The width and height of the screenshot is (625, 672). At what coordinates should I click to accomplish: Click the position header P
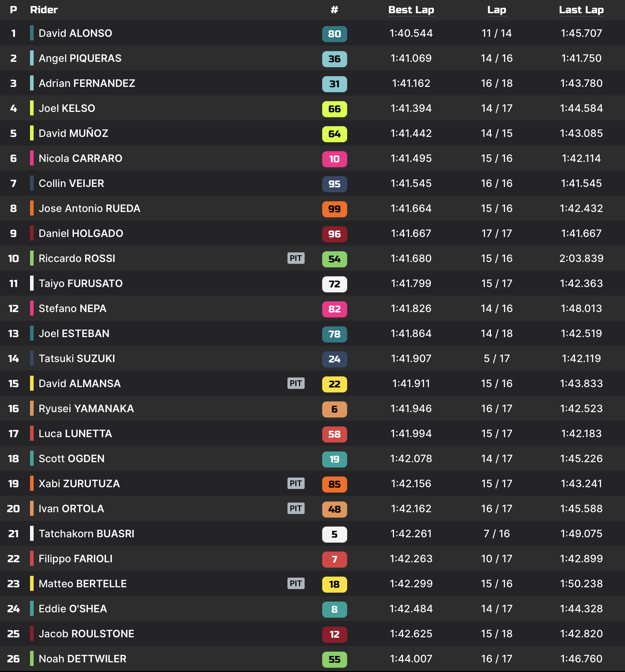point(14,10)
